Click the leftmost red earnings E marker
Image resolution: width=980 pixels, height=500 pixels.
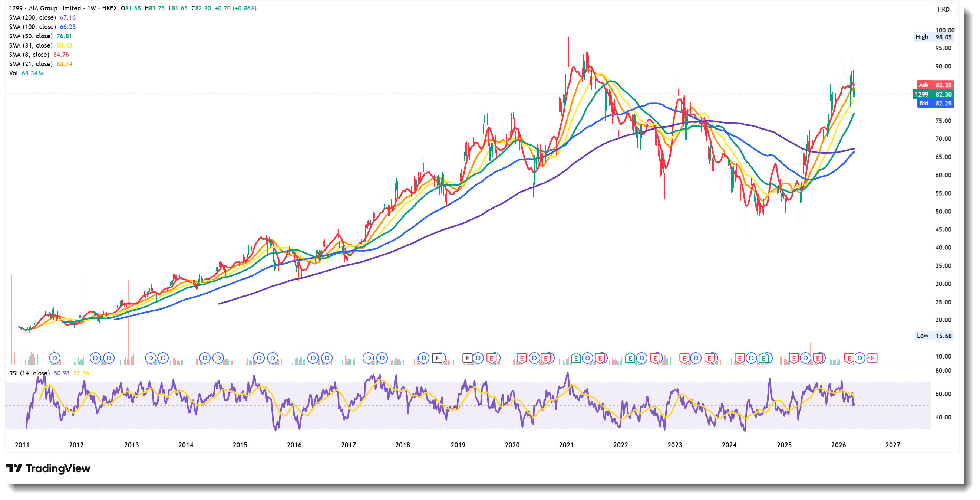pyautogui.click(x=492, y=358)
